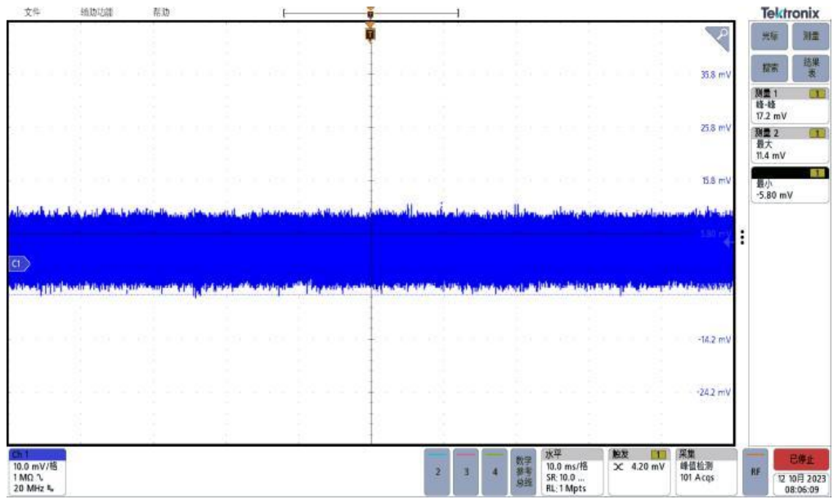Open the 光标 cursors button
This screenshot has width=838, height=504.
point(769,36)
